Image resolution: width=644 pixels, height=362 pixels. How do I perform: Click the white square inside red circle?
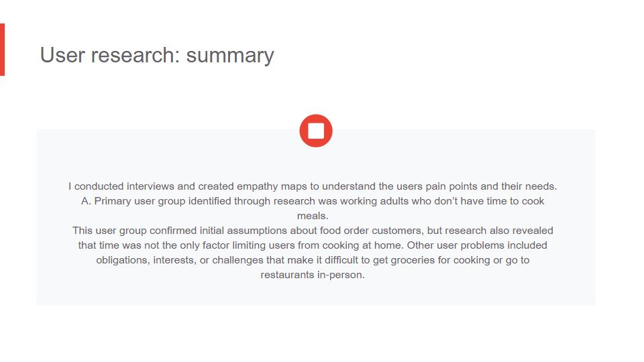(316, 131)
